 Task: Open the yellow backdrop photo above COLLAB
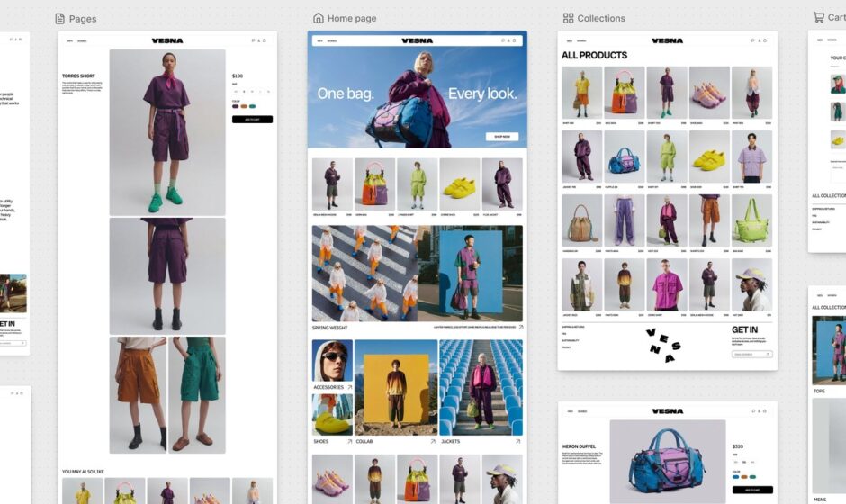396,387
